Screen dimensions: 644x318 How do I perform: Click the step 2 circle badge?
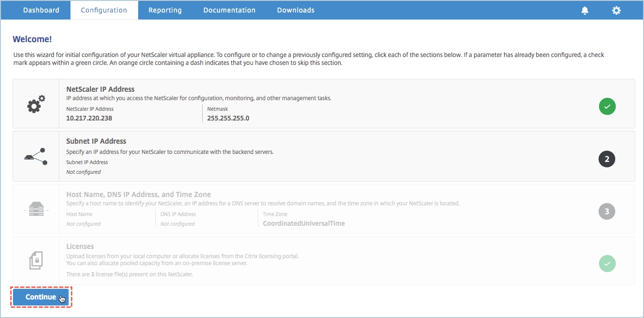coord(607,159)
